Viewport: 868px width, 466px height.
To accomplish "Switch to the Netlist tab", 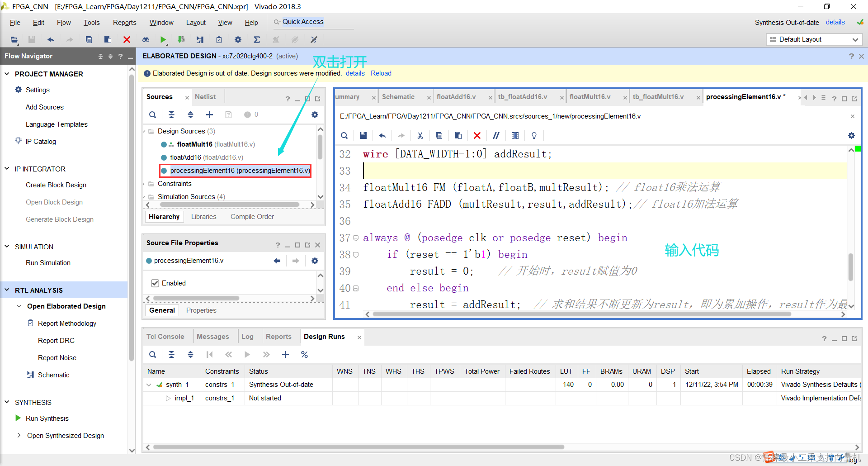I will click(205, 97).
